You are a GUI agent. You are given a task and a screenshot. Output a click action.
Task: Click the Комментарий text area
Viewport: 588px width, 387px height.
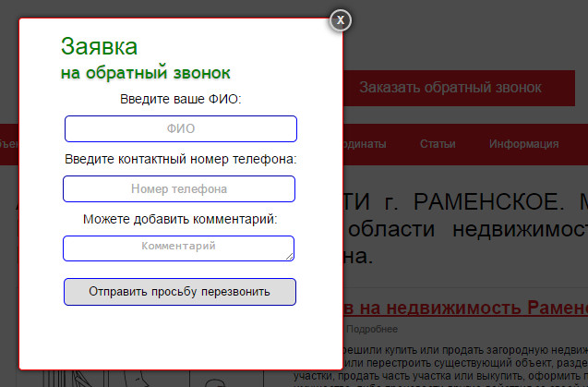[x=178, y=248]
